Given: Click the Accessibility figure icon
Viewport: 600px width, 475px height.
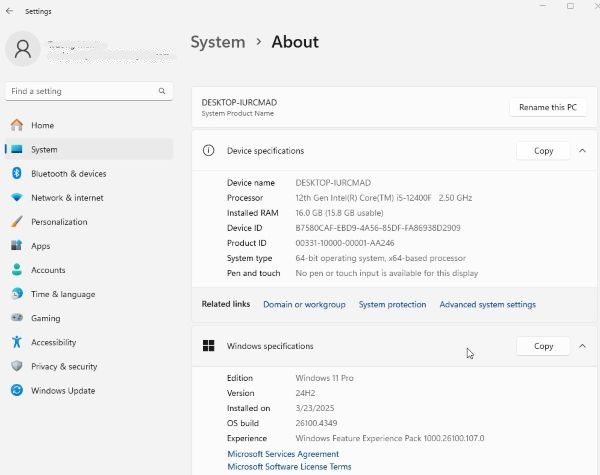Looking at the screenshot, I should click(17, 342).
